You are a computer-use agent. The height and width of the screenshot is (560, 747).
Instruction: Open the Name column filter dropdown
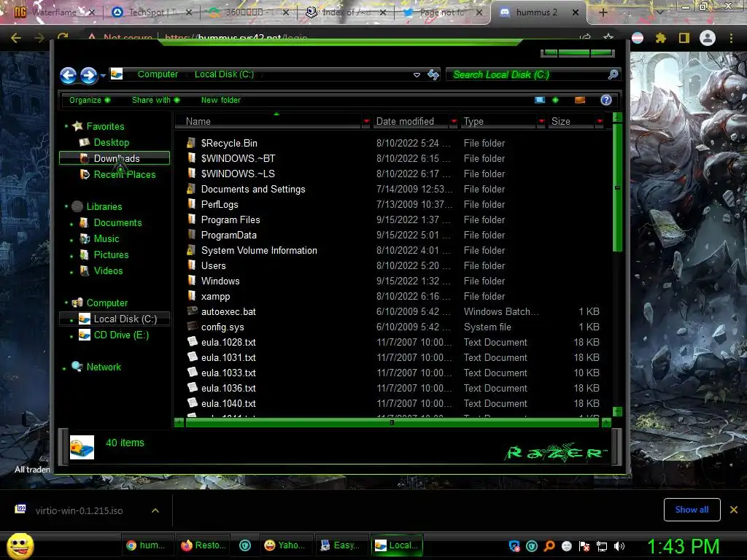366,122
